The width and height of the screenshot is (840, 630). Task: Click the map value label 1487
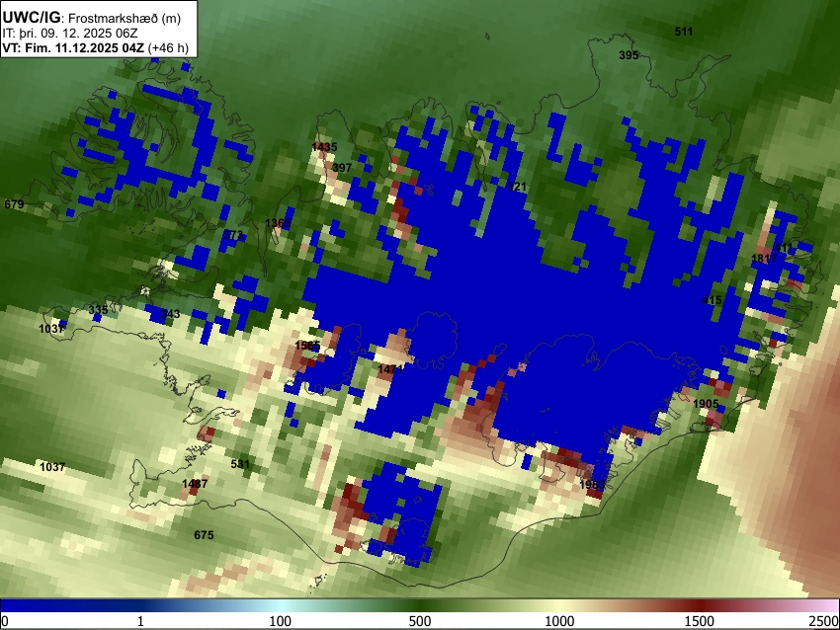click(195, 484)
